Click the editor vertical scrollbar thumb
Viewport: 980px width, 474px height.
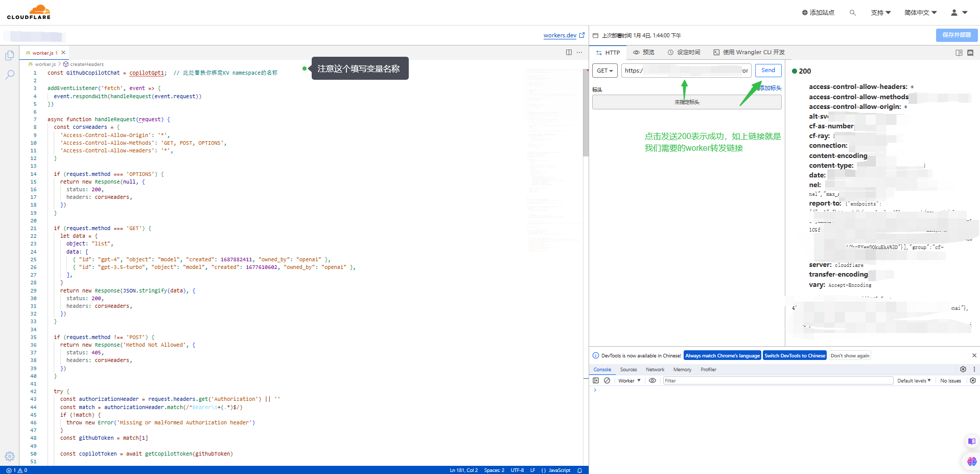(x=586, y=112)
